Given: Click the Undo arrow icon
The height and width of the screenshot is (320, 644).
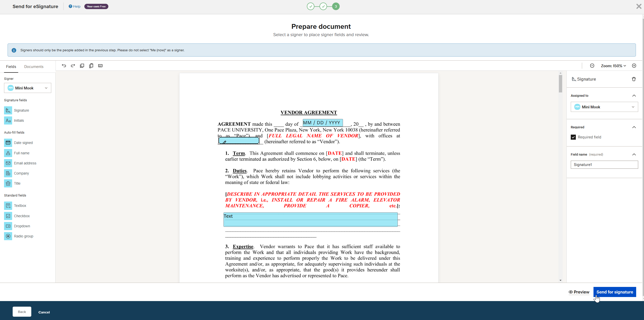Looking at the screenshot, I should click(64, 66).
